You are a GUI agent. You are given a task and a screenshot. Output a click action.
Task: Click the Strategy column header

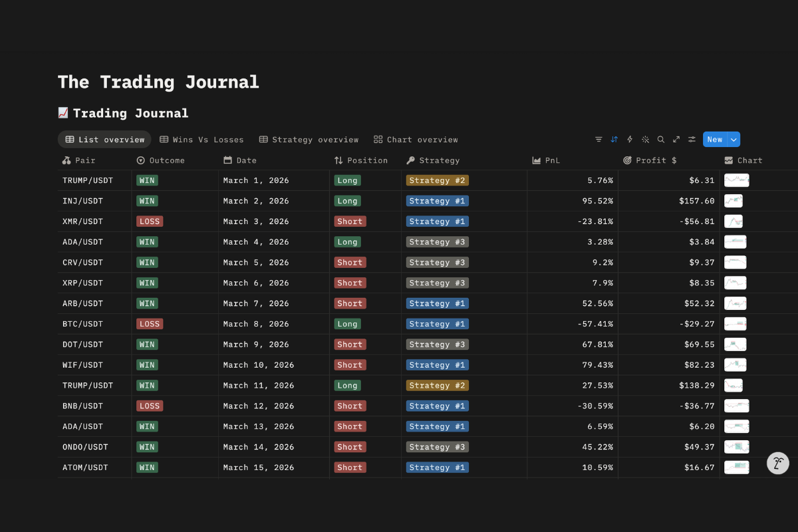click(x=433, y=160)
